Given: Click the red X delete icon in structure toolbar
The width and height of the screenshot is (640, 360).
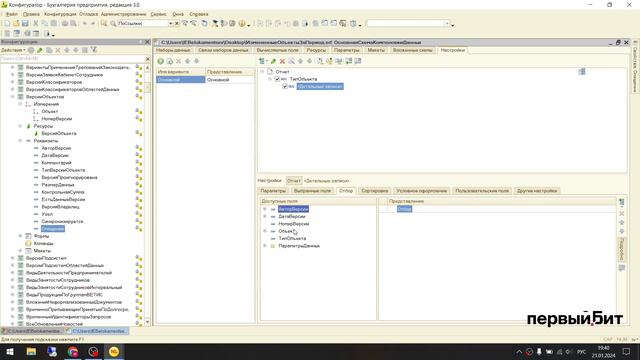Looking at the screenshot, I should pyautogui.click(x=282, y=61).
